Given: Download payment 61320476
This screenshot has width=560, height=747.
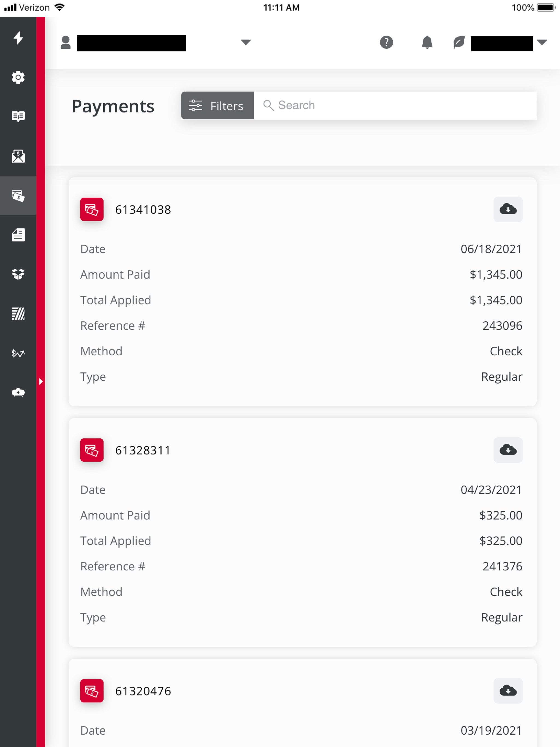Looking at the screenshot, I should click(x=508, y=691).
